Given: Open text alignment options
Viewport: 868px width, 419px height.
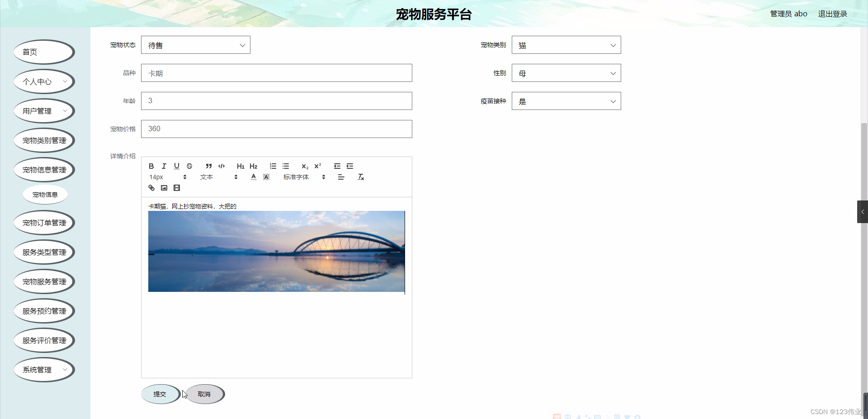Looking at the screenshot, I should (341, 177).
